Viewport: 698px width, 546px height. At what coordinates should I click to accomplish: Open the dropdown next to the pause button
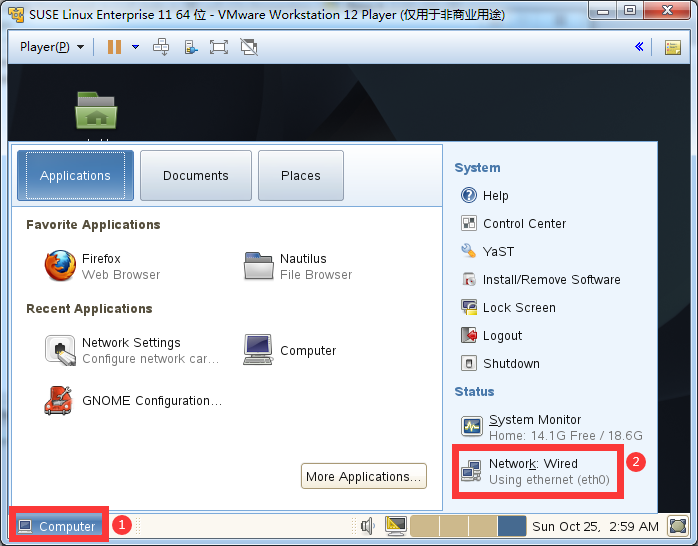[136, 47]
